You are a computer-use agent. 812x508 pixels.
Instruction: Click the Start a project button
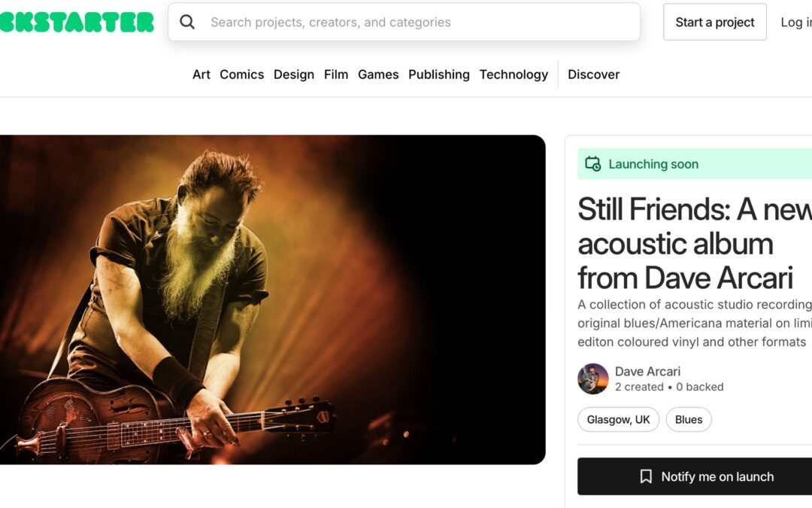click(715, 22)
